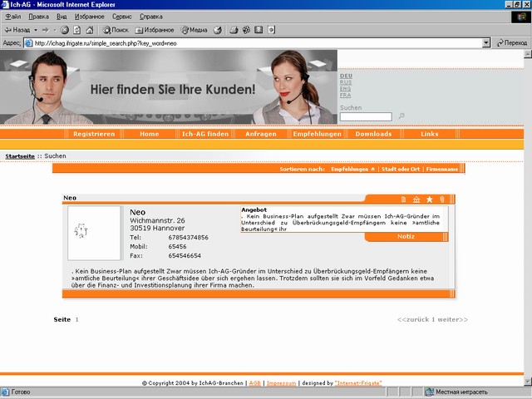Open the Файл menu

[x=13, y=17]
